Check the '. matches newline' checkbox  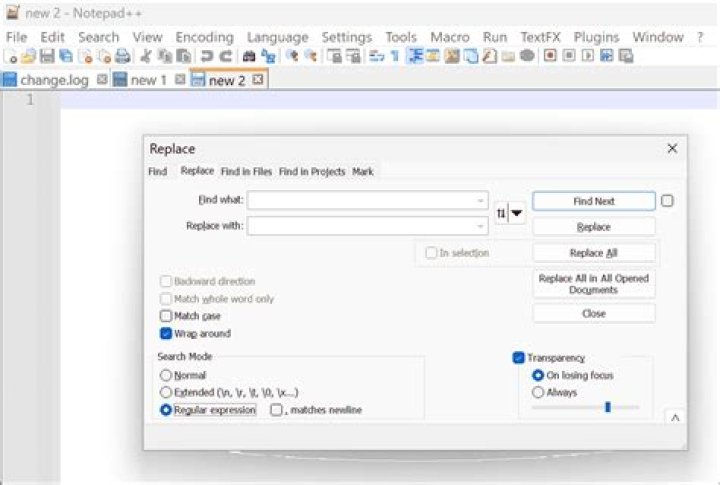click(x=276, y=410)
